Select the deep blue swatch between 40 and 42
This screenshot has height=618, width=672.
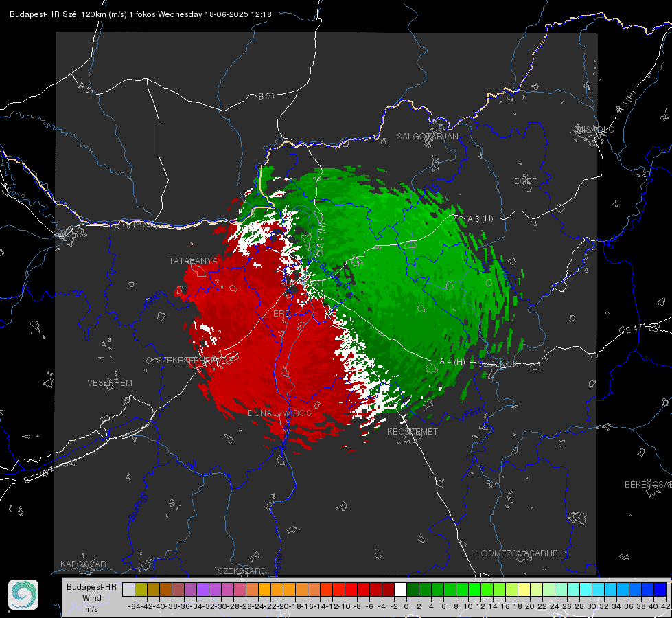(x=660, y=590)
